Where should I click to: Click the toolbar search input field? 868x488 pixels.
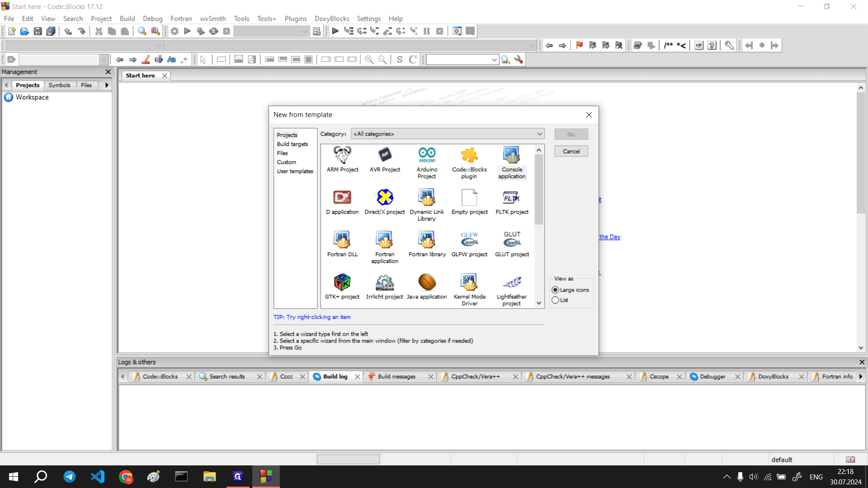coord(458,60)
